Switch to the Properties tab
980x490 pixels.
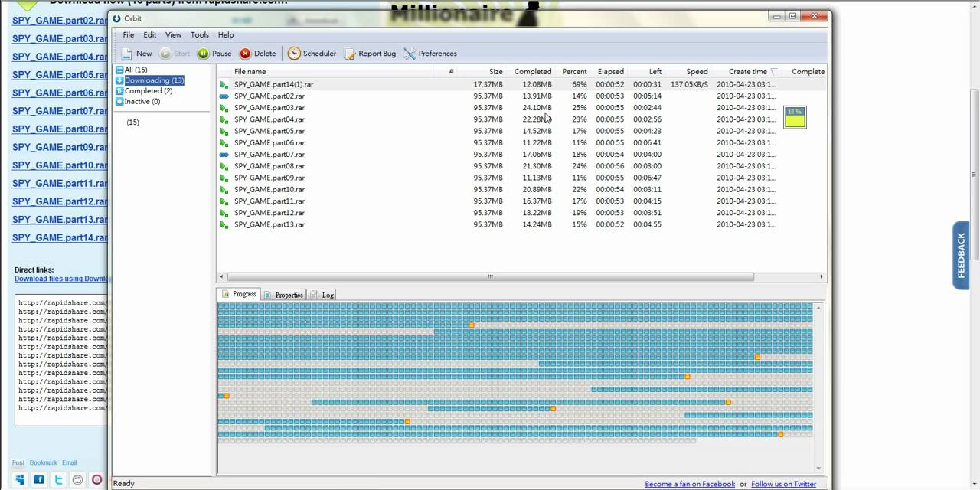pyautogui.click(x=283, y=295)
